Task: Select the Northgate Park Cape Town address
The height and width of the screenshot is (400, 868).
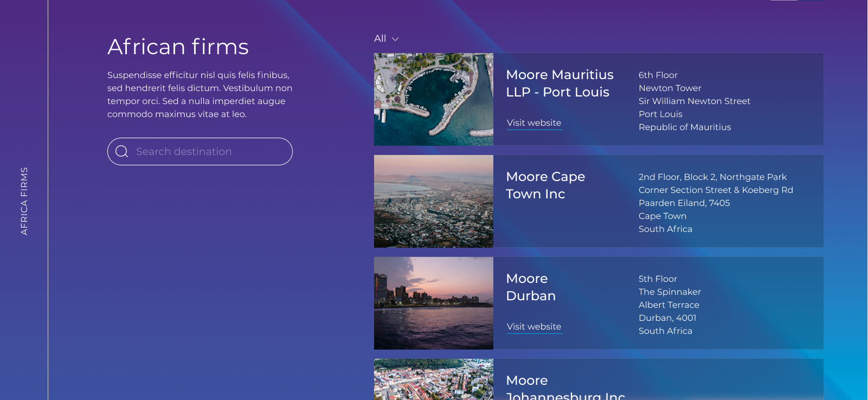Action: (x=715, y=203)
